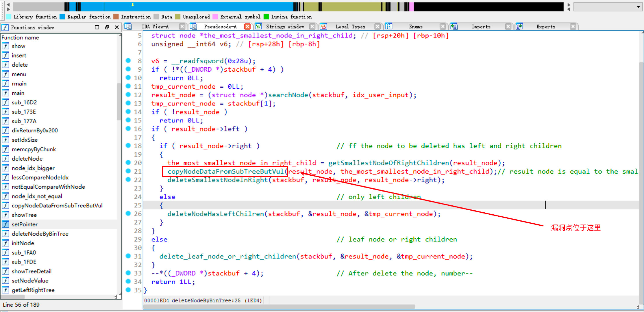Click the Imports tab icon
The image size is (644, 312).
tap(454, 27)
